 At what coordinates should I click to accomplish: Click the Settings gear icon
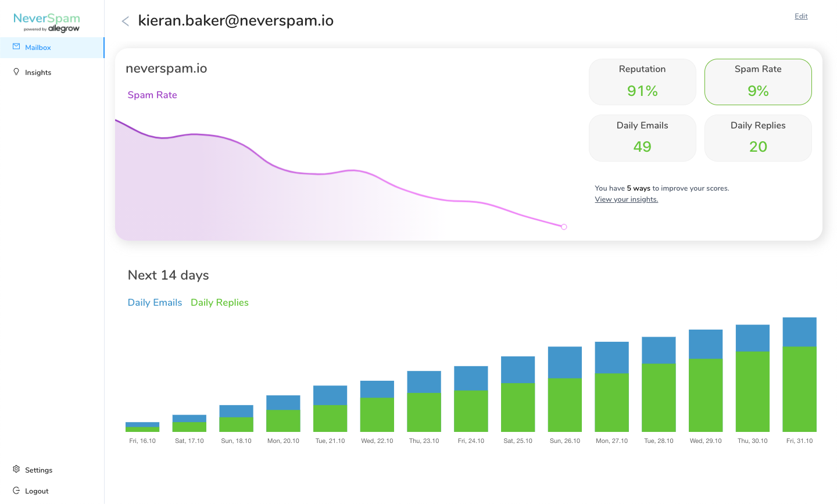[x=16, y=469]
